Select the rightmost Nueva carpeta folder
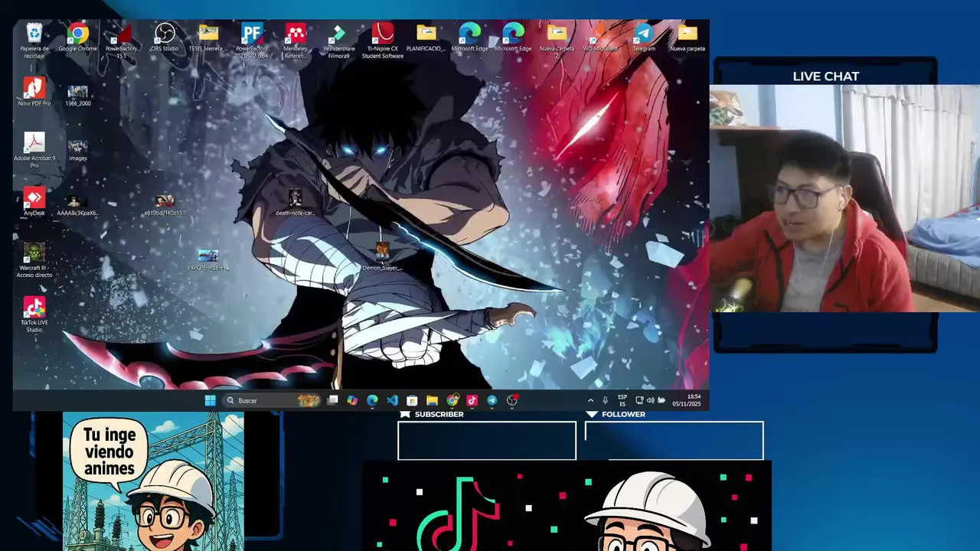Image resolution: width=980 pixels, height=551 pixels. click(688, 38)
